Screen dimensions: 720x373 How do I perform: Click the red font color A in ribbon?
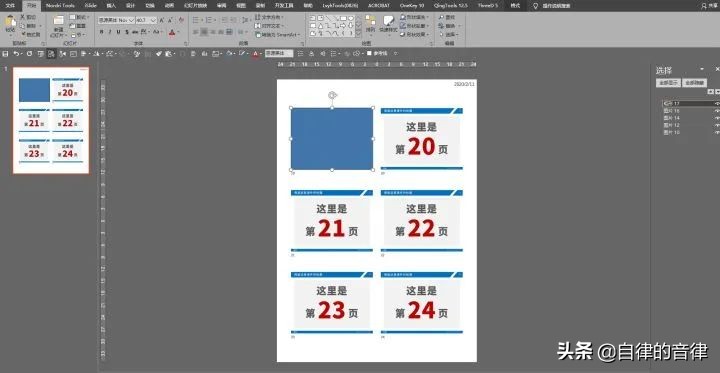click(172, 32)
